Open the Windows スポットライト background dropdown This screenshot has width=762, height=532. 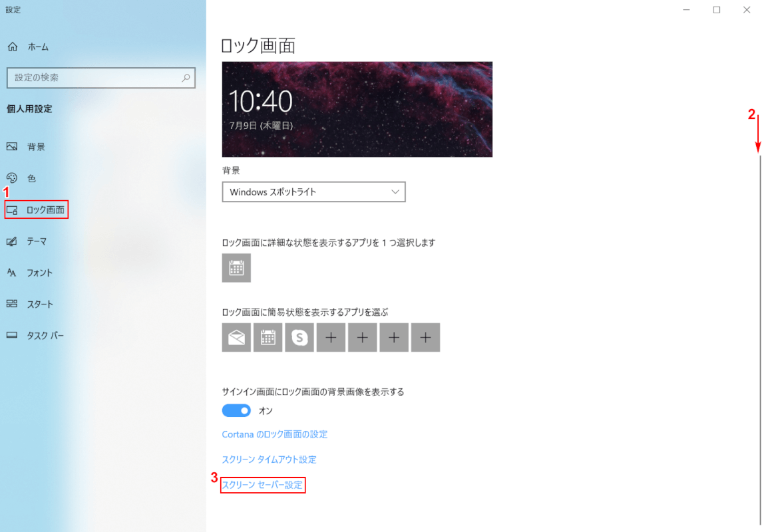coord(313,192)
